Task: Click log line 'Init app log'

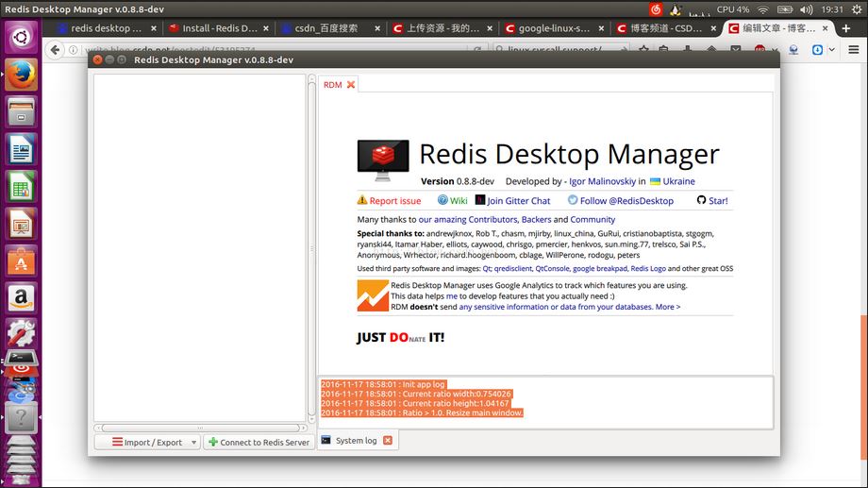Action: 383,384
